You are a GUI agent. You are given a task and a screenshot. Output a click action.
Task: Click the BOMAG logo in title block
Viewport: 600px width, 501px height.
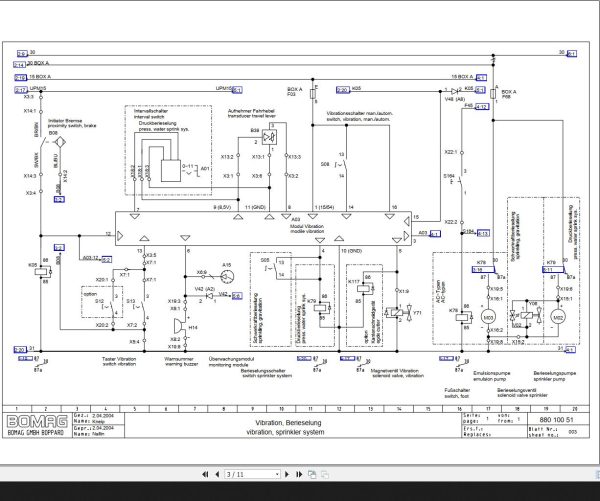point(37,422)
